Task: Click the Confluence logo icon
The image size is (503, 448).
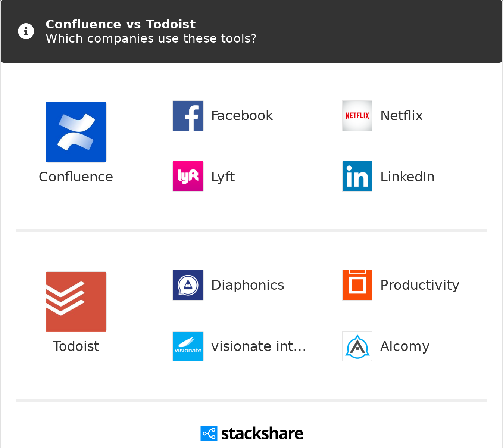Action: [76, 132]
